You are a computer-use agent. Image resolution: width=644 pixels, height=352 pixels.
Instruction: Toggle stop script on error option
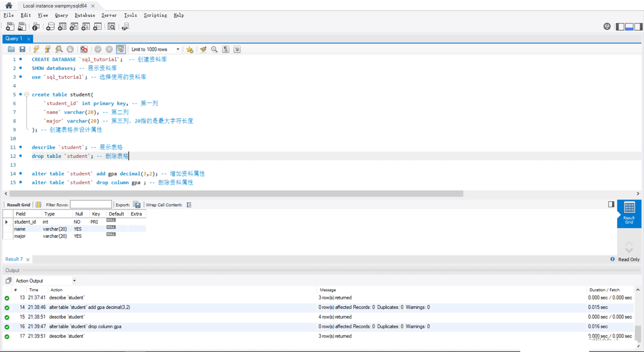[84, 49]
